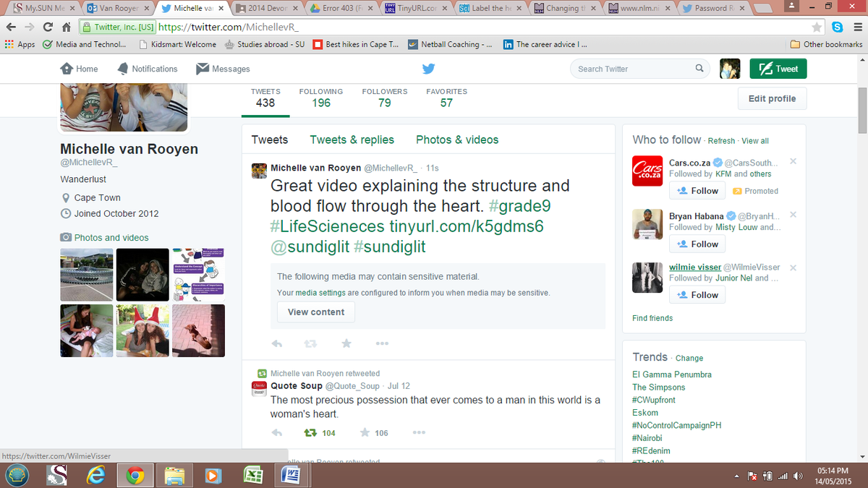Open the Followers count 79
This screenshot has width=868, height=488.
tap(385, 98)
